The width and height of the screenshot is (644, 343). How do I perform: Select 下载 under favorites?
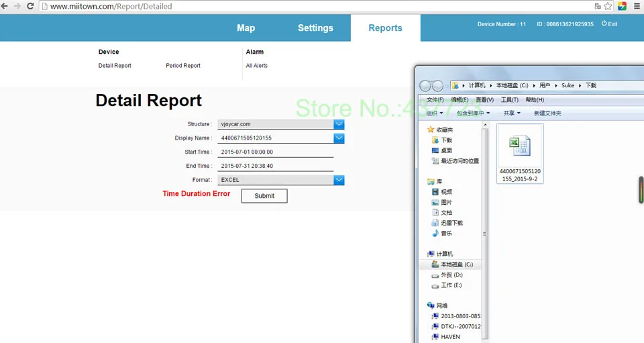442,140
